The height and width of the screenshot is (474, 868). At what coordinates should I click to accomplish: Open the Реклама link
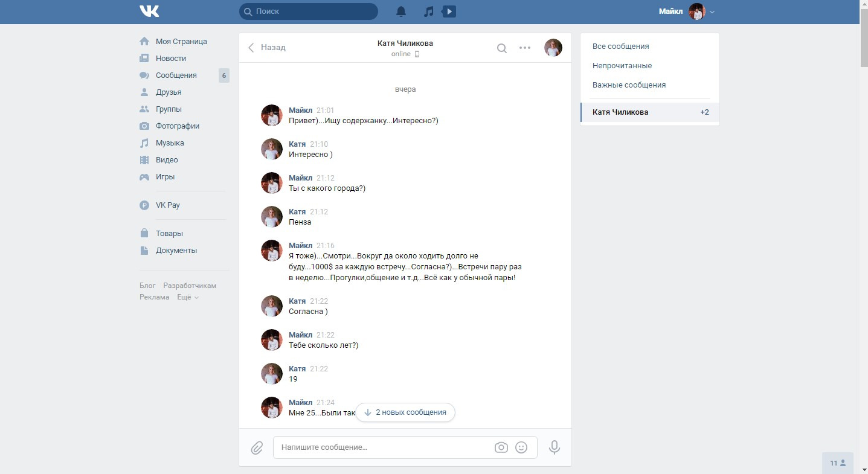pyautogui.click(x=154, y=297)
